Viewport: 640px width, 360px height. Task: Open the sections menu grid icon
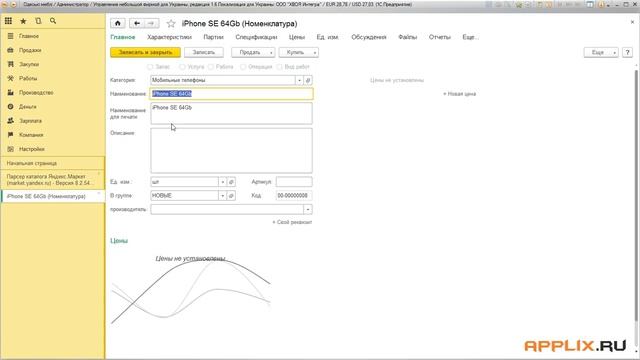pos(8,21)
